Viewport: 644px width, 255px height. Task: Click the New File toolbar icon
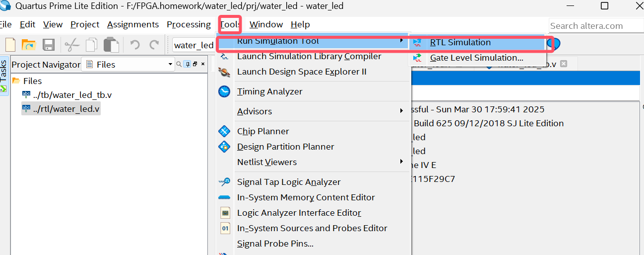pos(10,45)
